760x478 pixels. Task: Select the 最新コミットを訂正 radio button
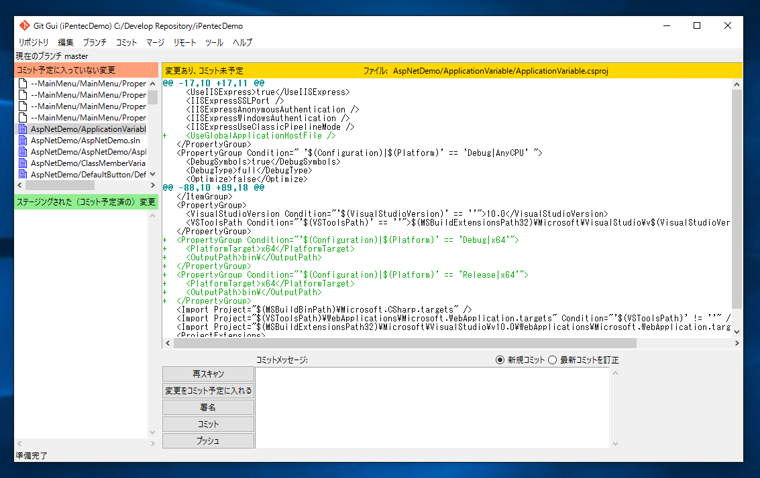point(552,360)
